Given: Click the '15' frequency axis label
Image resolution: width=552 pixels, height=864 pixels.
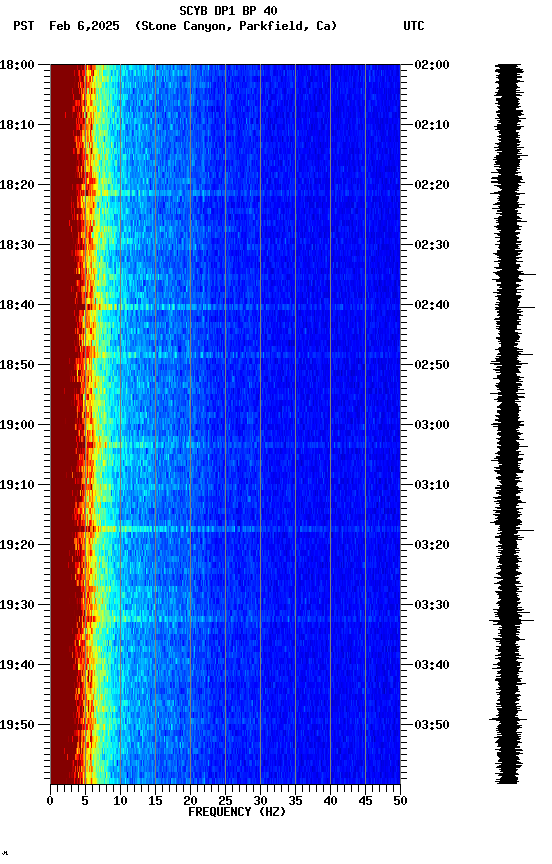Looking at the screenshot, I should pos(155,801).
